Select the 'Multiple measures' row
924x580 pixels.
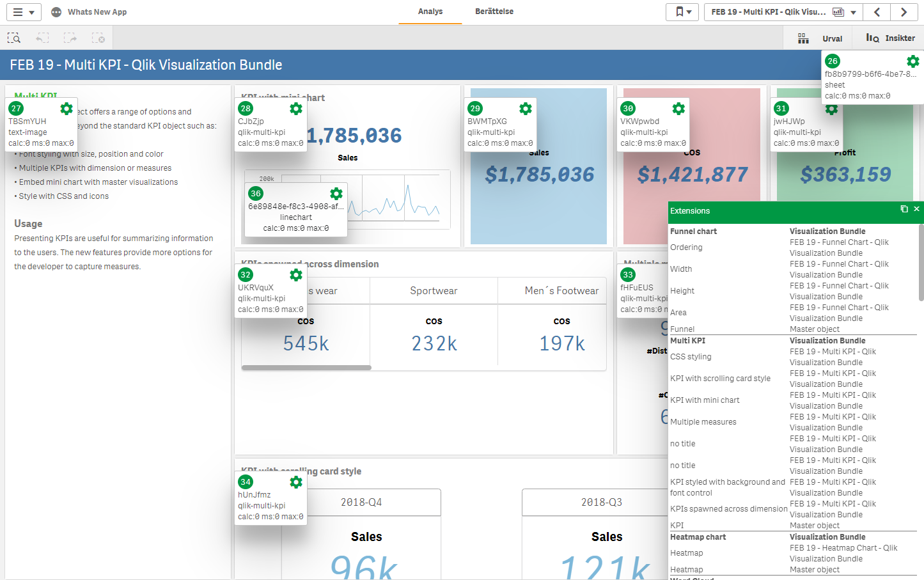793,422
